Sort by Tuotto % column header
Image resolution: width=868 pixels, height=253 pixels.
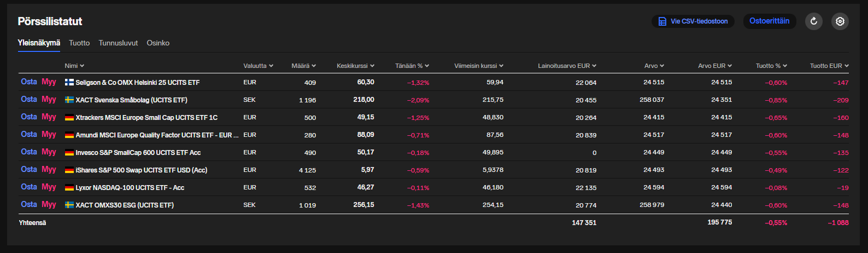(771, 66)
